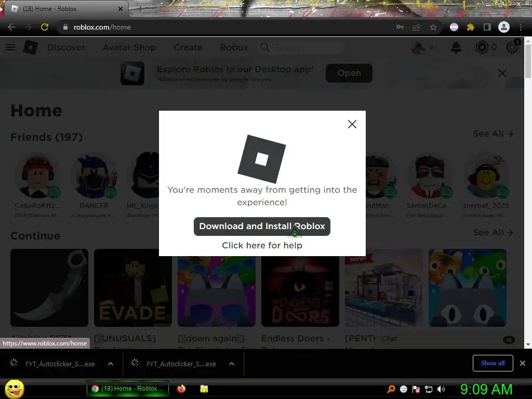This screenshot has height=399, width=532.
Task: Open friend sherbet_2022 avatar
Action: [486, 177]
